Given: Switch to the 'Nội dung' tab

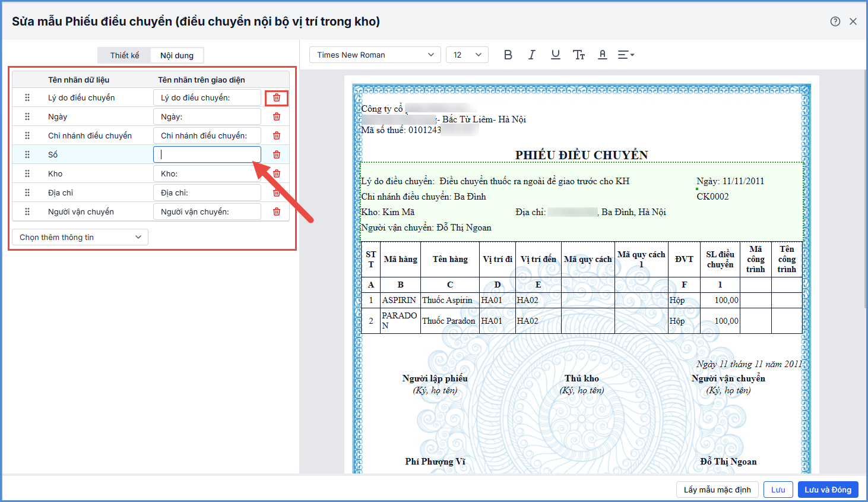Looking at the screenshot, I should [177, 55].
